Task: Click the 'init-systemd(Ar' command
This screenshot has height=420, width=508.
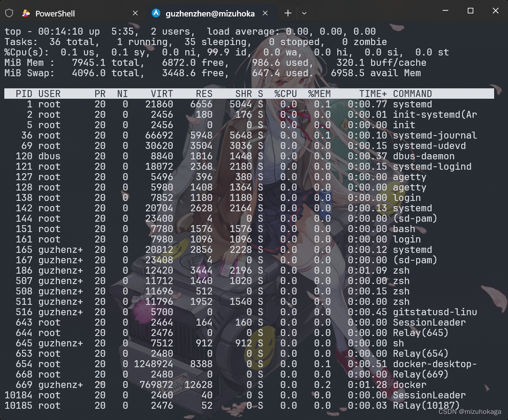Action: pos(435,115)
